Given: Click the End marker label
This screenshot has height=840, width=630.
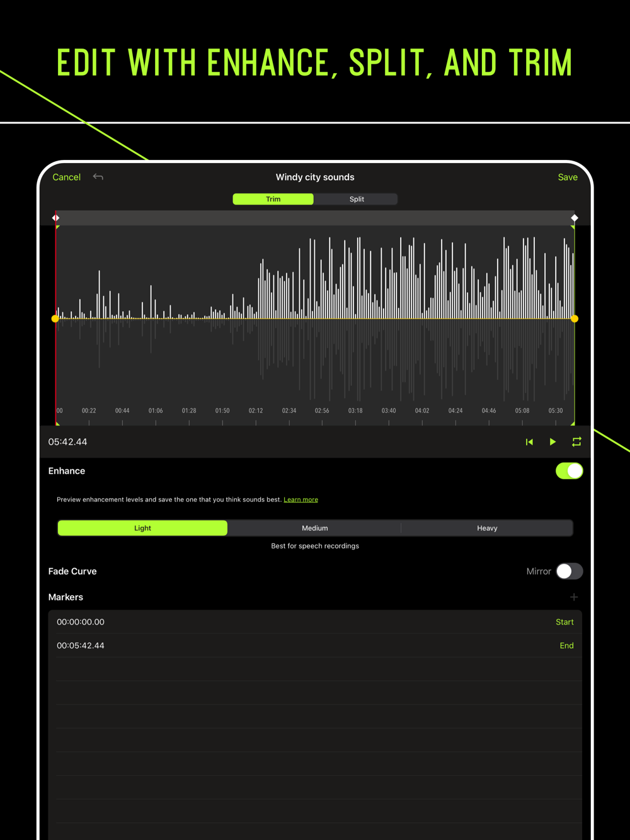Looking at the screenshot, I should [566, 645].
